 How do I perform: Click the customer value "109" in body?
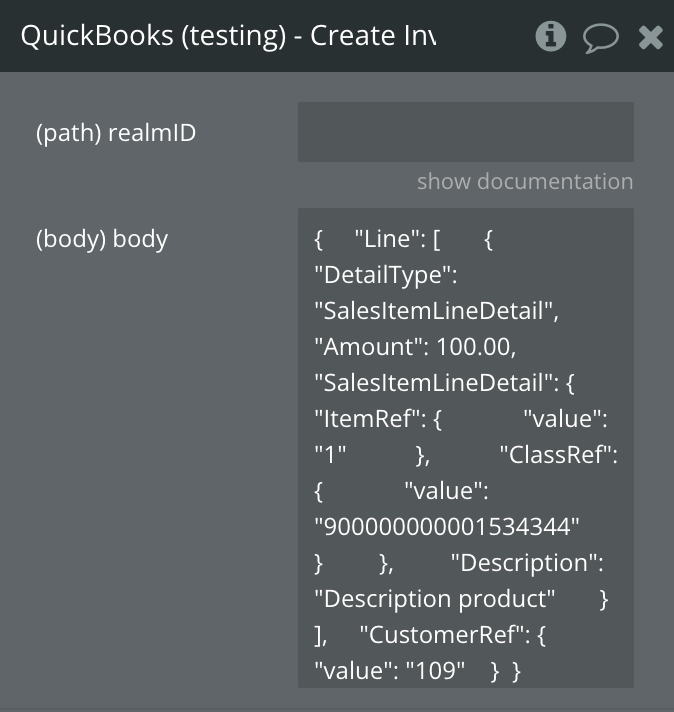point(439,670)
